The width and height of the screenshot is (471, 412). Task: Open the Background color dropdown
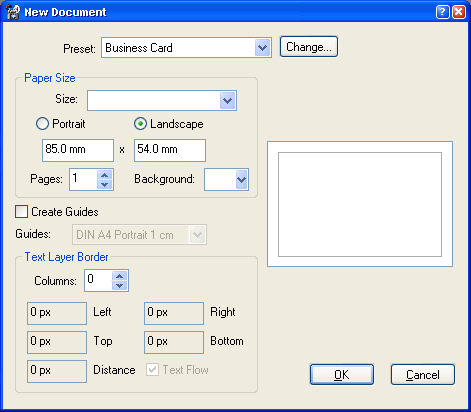click(x=241, y=179)
